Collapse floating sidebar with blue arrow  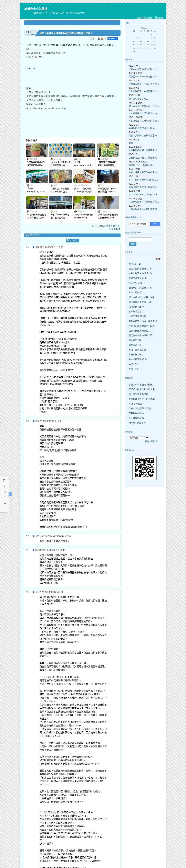pos(10,494)
